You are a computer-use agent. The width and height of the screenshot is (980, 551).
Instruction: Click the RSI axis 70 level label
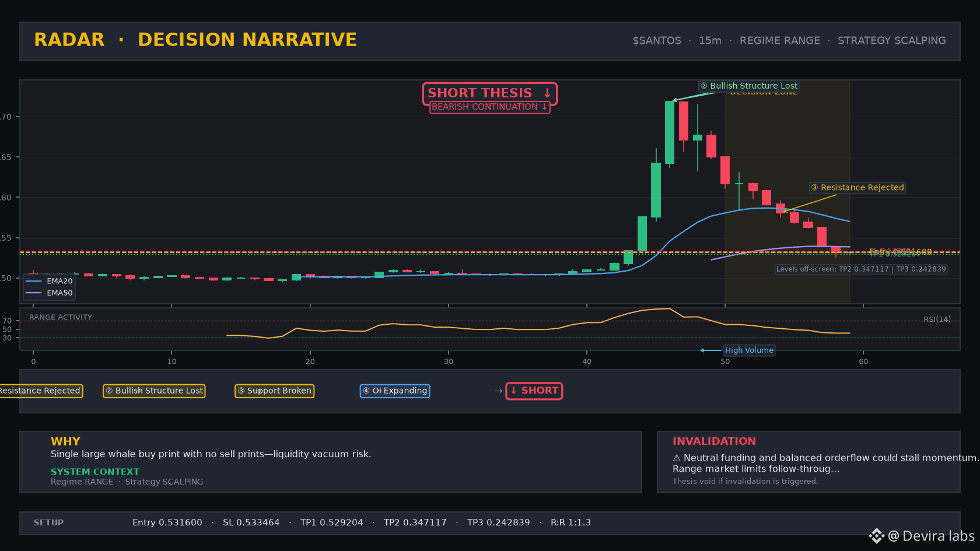coord(7,321)
